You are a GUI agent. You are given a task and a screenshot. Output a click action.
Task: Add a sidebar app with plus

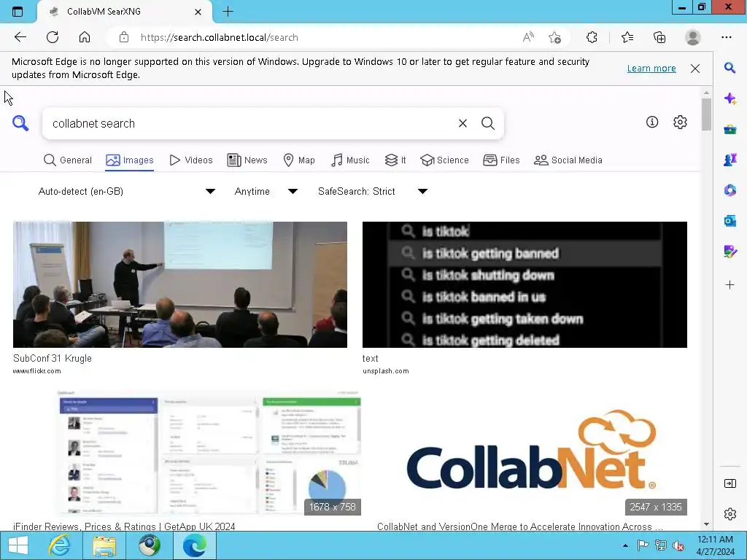pyautogui.click(x=729, y=285)
